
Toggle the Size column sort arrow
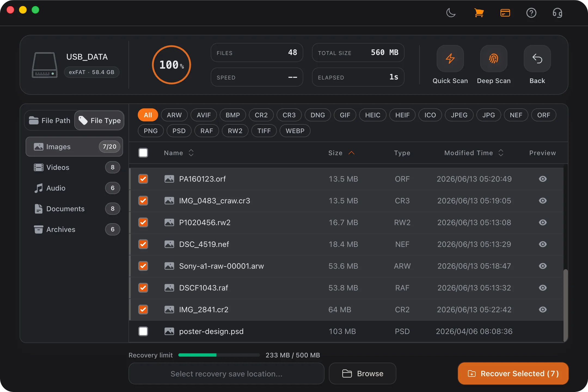(x=351, y=153)
